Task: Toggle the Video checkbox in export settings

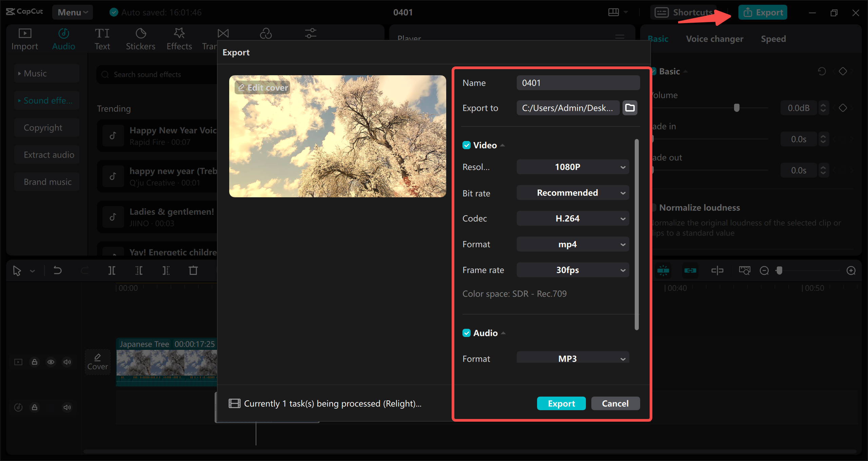Action: coord(466,145)
